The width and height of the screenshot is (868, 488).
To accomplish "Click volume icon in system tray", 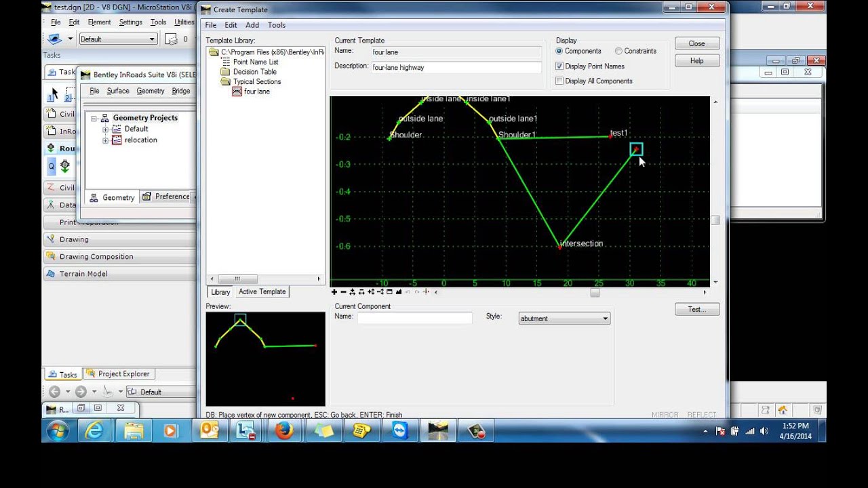I will click(x=764, y=431).
